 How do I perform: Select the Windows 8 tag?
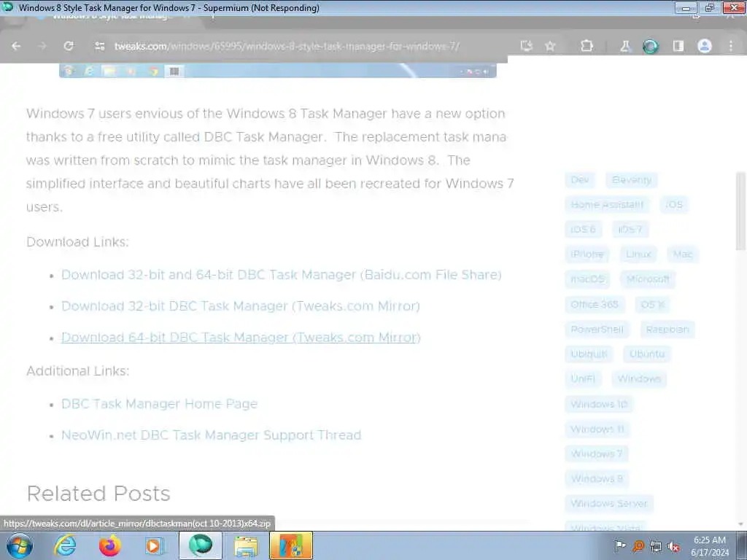pyautogui.click(x=597, y=478)
